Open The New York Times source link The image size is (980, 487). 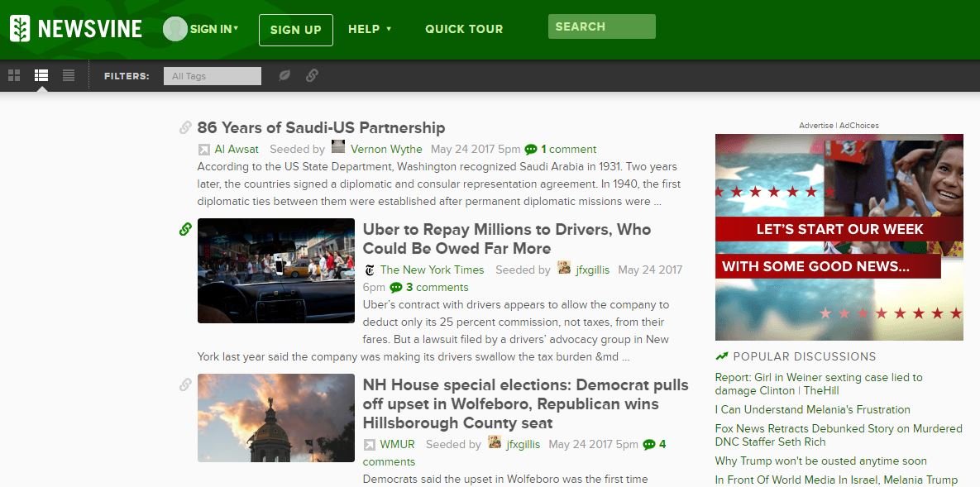[x=432, y=270]
